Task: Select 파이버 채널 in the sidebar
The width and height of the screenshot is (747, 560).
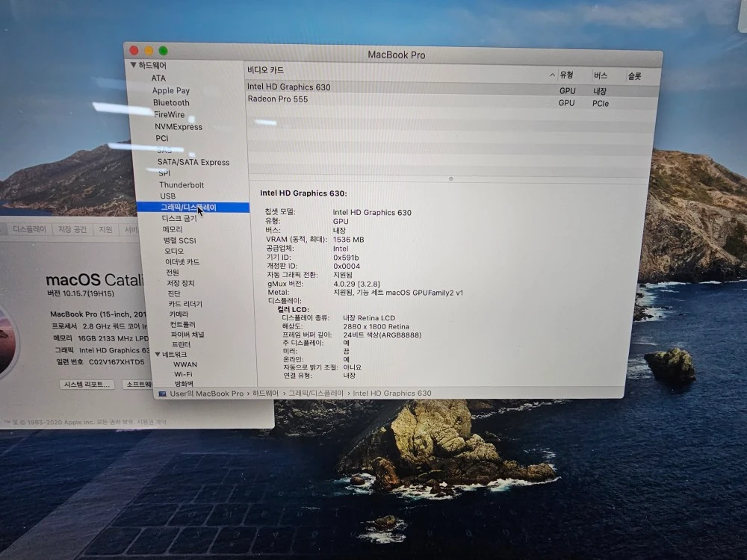Action: [x=187, y=335]
